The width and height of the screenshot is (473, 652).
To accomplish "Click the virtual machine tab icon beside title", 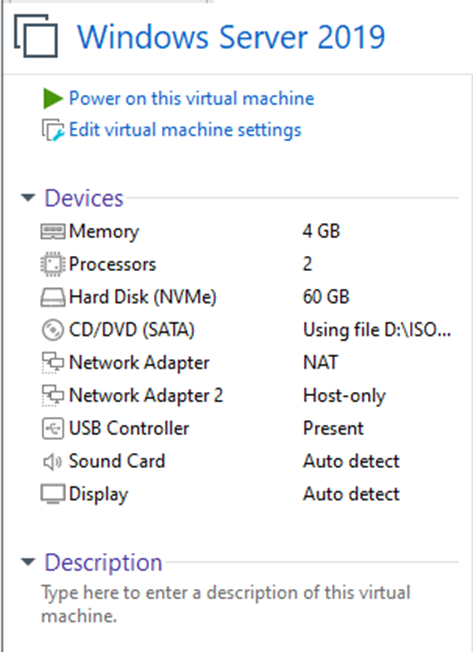I will 36,36.
